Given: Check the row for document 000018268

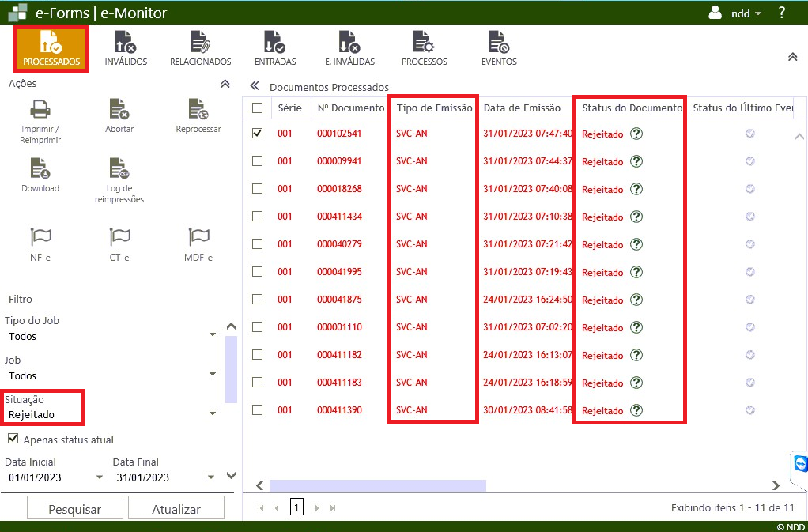Looking at the screenshot, I should 257,188.
